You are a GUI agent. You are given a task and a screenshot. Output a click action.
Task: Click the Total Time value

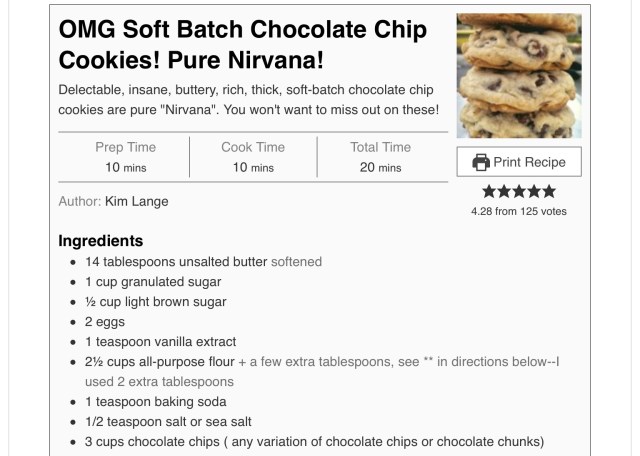point(381,167)
